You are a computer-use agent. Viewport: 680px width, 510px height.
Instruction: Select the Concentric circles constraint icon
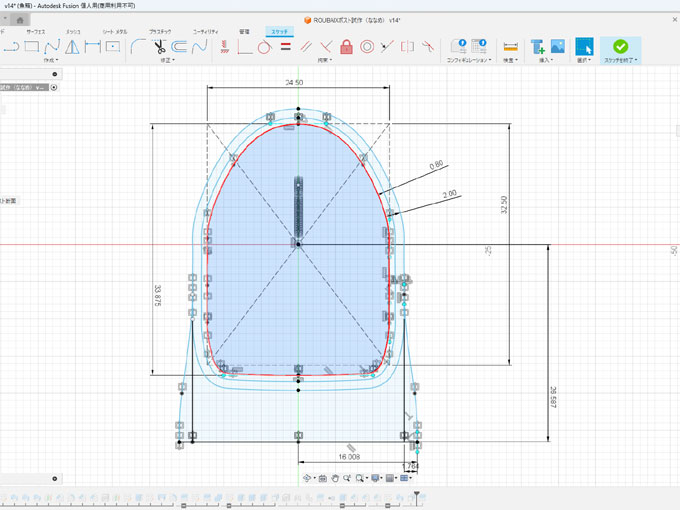pyautogui.click(x=367, y=47)
